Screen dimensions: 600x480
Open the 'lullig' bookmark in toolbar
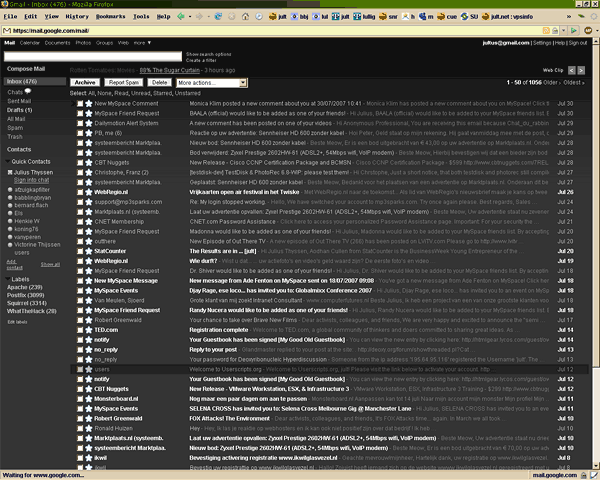[364, 17]
